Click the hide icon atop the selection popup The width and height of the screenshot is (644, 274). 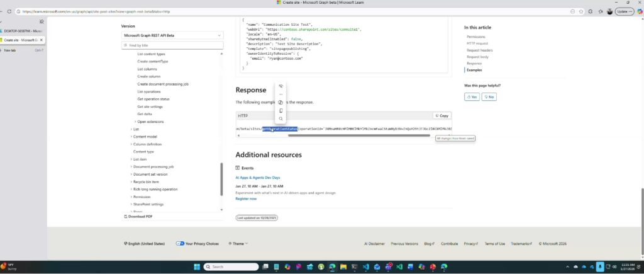pyautogui.click(x=280, y=86)
